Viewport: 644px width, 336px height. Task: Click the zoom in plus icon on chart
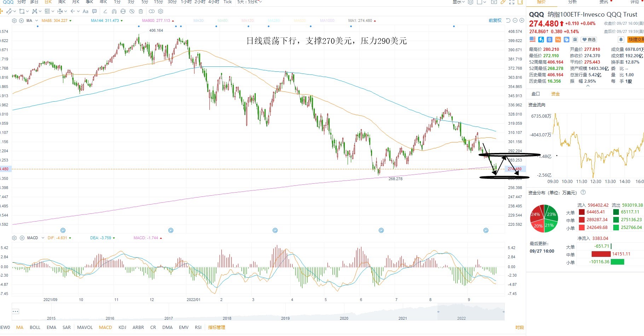(522, 20)
